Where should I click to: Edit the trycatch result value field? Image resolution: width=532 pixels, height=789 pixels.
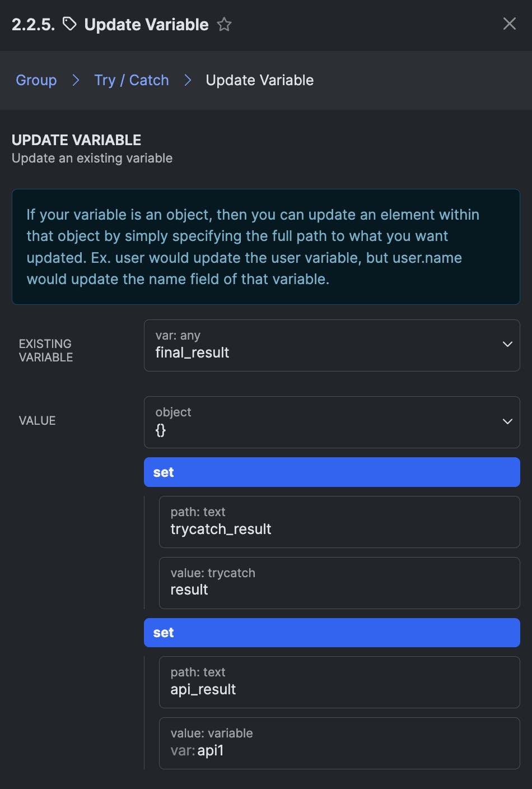pyautogui.click(x=339, y=583)
